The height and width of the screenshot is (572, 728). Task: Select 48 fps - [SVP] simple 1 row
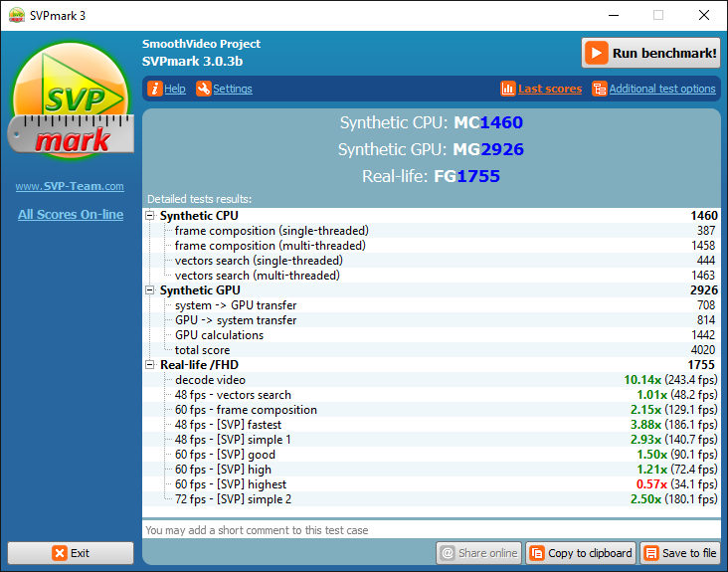point(432,440)
